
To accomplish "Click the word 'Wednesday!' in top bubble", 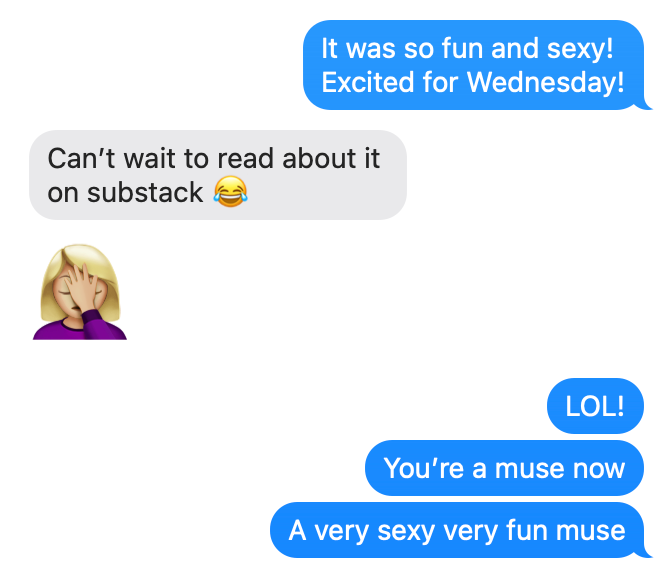I will click(x=546, y=82).
